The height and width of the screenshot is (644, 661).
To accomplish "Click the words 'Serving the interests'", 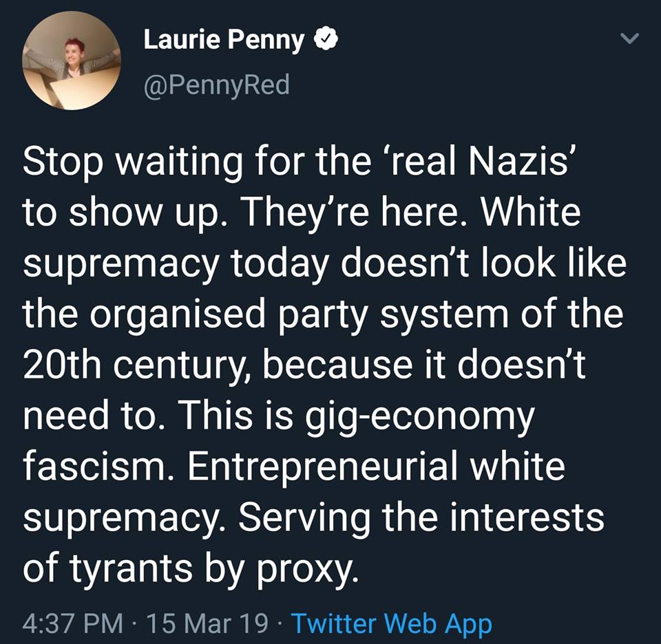I will point(421,518).
